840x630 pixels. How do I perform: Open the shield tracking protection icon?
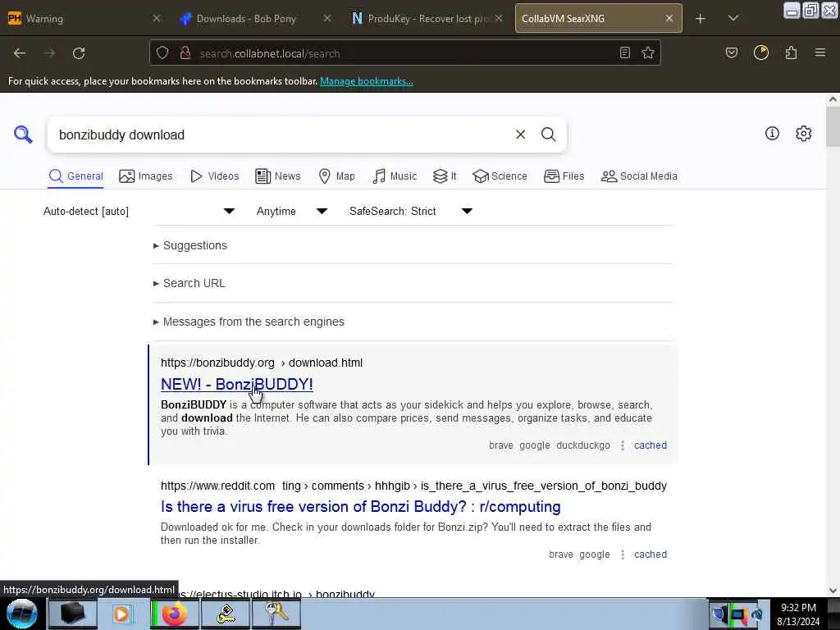coord(162,53)
